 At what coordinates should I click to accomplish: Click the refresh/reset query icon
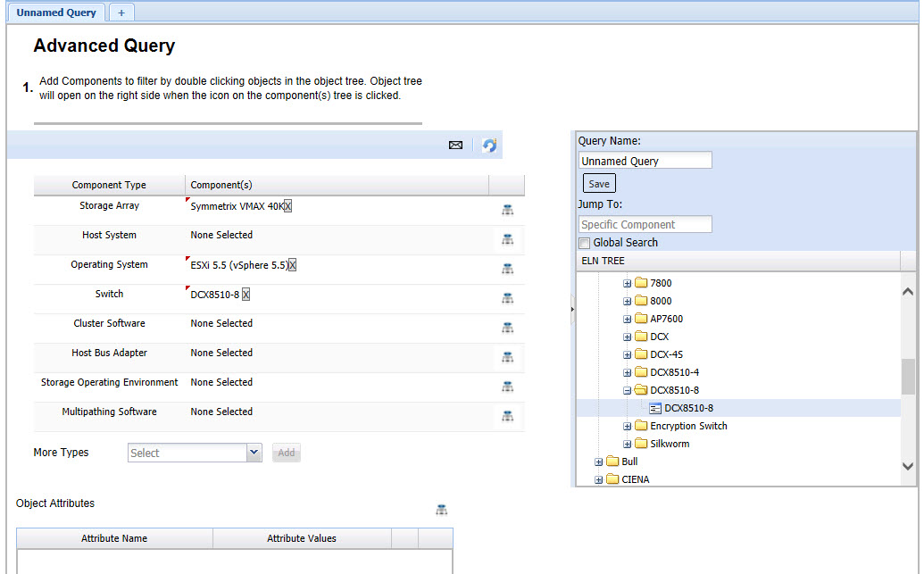tap(489, 145)
